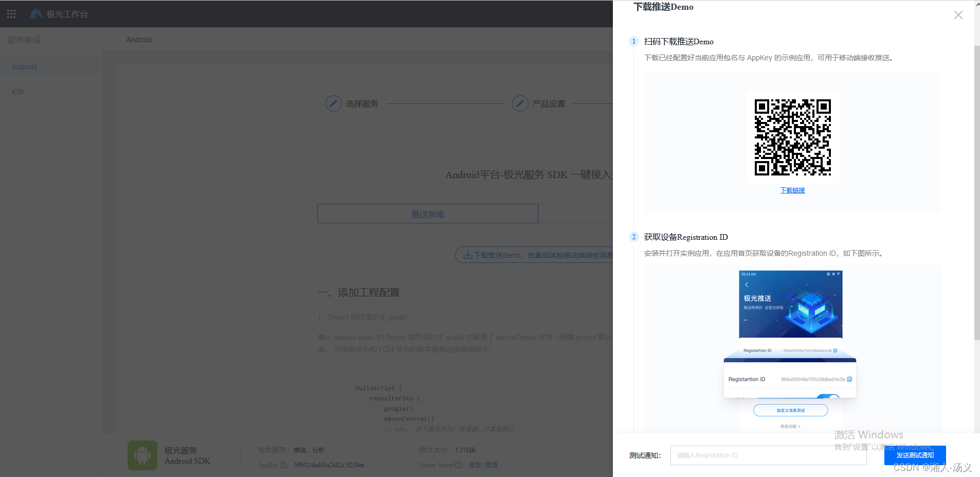Image resolution: width=980 pixels, height=477 pixels.
Task: Click the AppKey help question icon
Action: click(283, 465)
